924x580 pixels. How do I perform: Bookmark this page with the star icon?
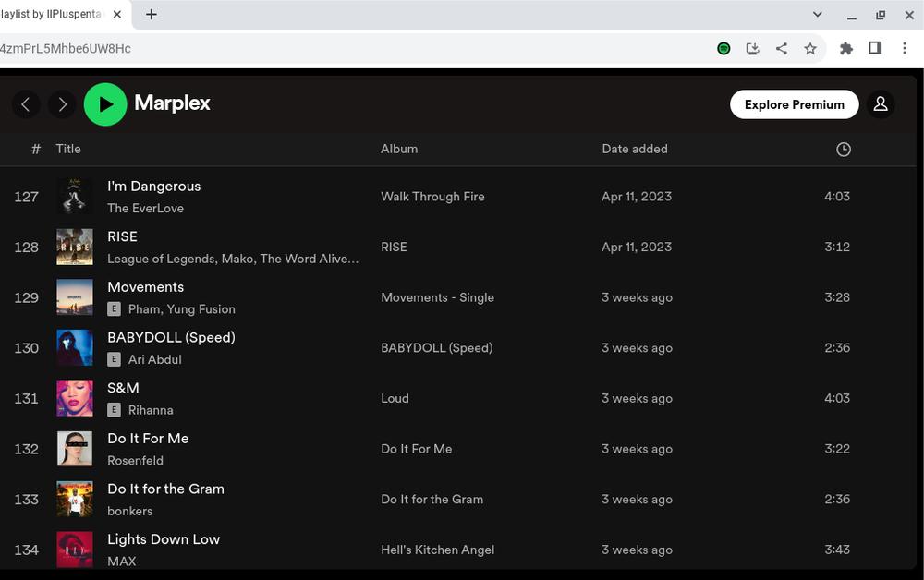point(811,47)
